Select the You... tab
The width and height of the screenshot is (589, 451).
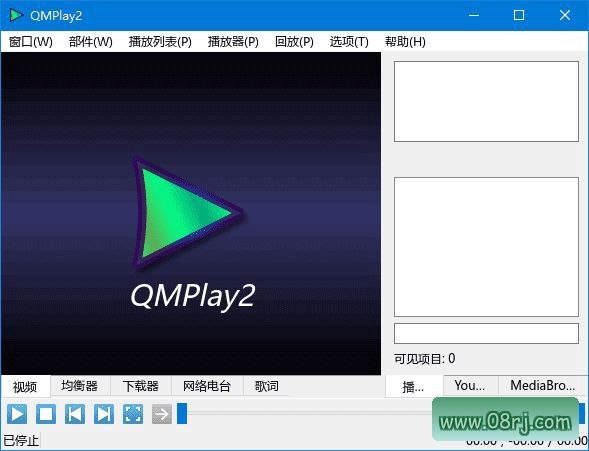[470, 385]
